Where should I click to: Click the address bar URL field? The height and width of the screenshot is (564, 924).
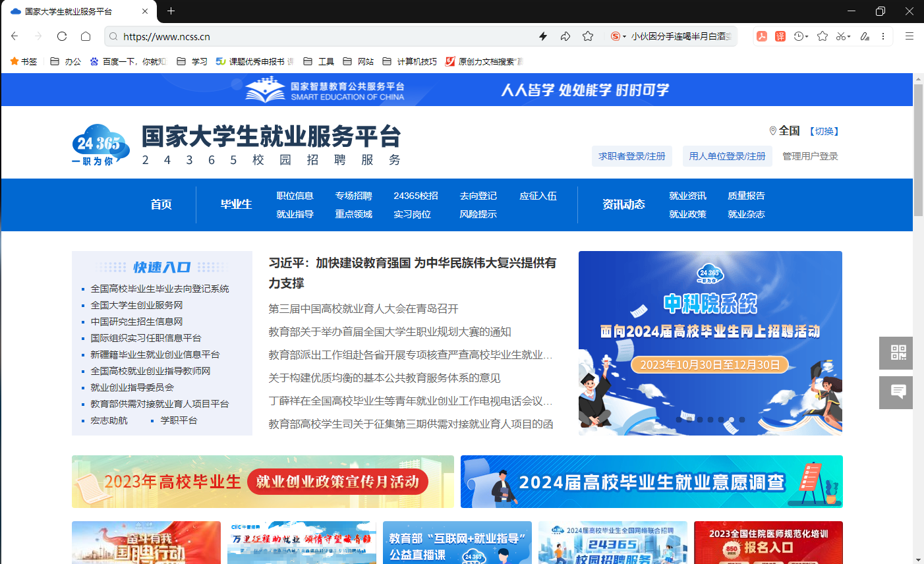(x=323, y=36)
